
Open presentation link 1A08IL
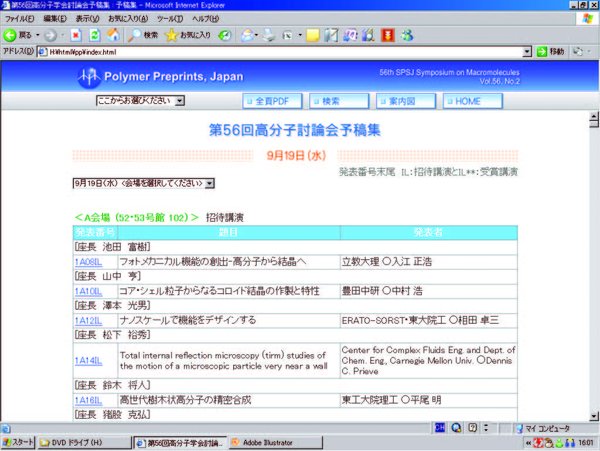87,262
